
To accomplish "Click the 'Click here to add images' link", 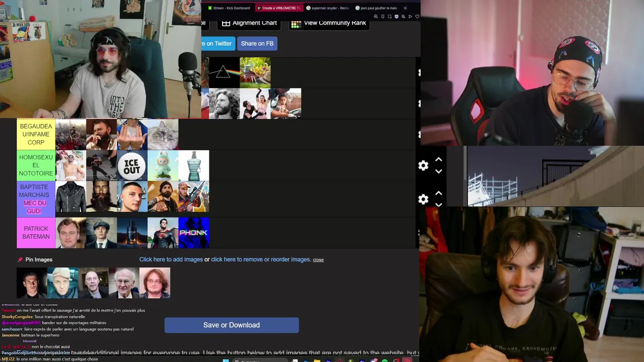I will [x=171, y=259].
